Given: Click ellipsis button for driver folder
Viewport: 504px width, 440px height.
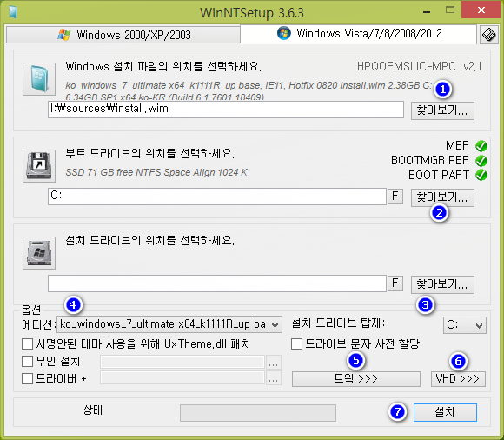Looking at the screenshot, I should click(273, 378).
